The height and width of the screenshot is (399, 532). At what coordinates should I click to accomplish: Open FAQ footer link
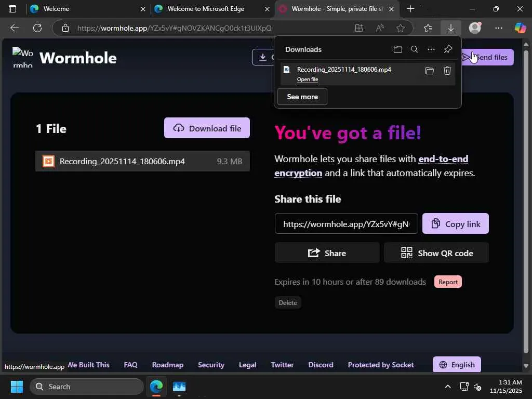pyautogui.click(x=130, y=365)
